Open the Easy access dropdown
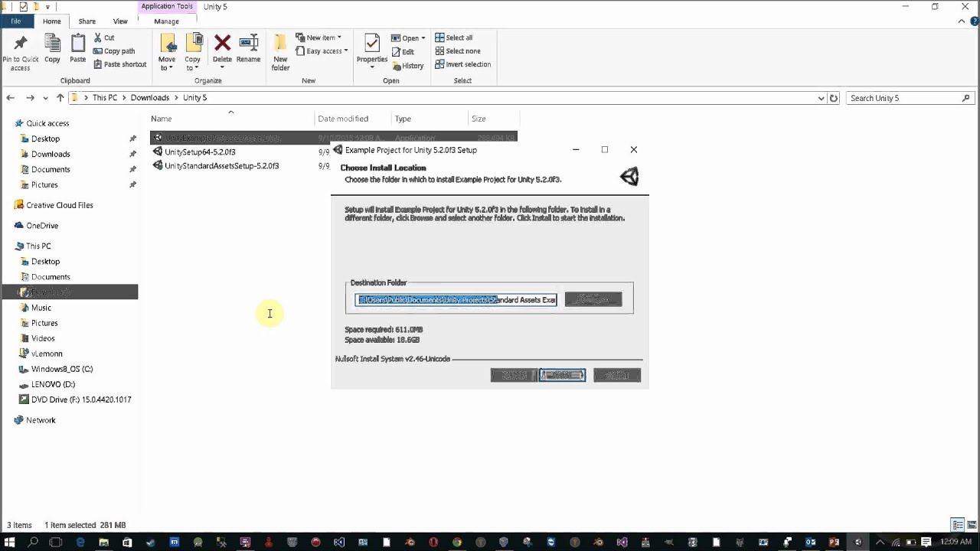 [x=322, y=51]
